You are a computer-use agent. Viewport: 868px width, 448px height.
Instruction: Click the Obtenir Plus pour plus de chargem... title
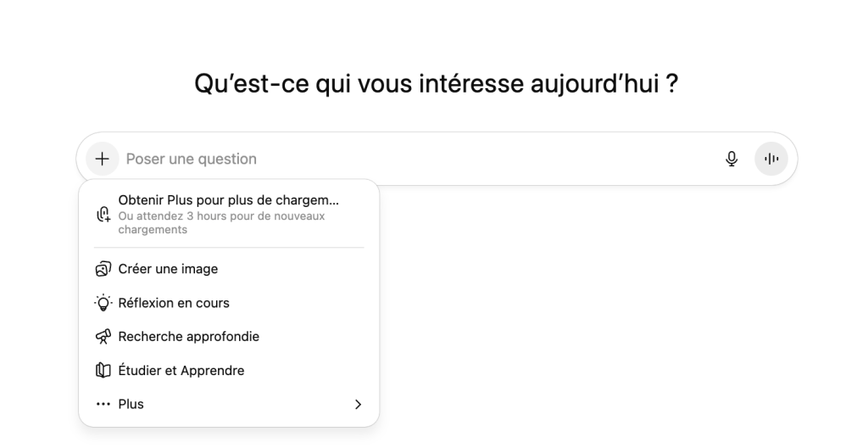click(x=228, y=200)
